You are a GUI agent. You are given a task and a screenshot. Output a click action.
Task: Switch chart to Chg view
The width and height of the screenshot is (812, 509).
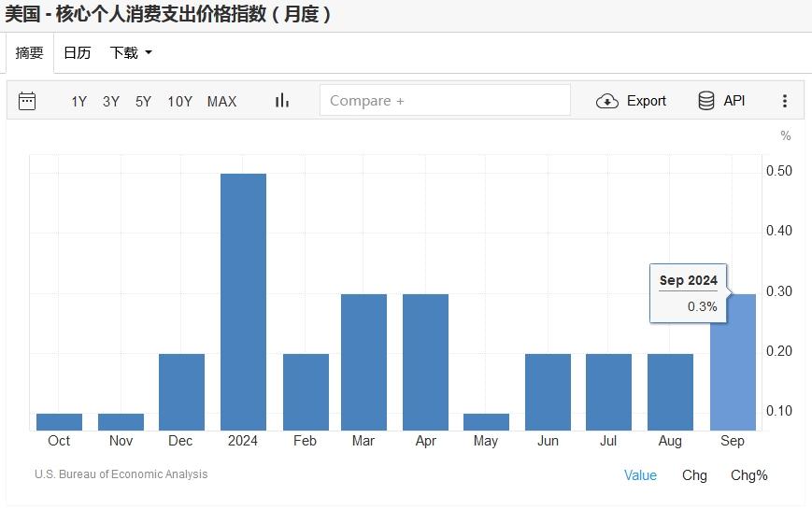coord(694,475)
